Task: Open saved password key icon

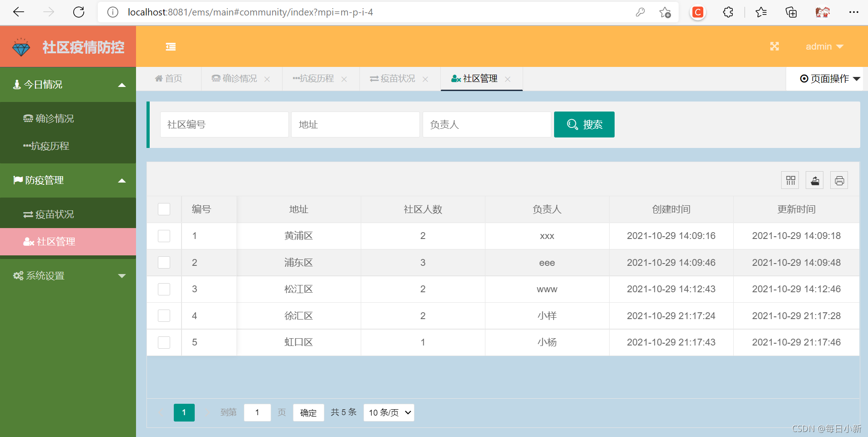Action: click(640, 12)
